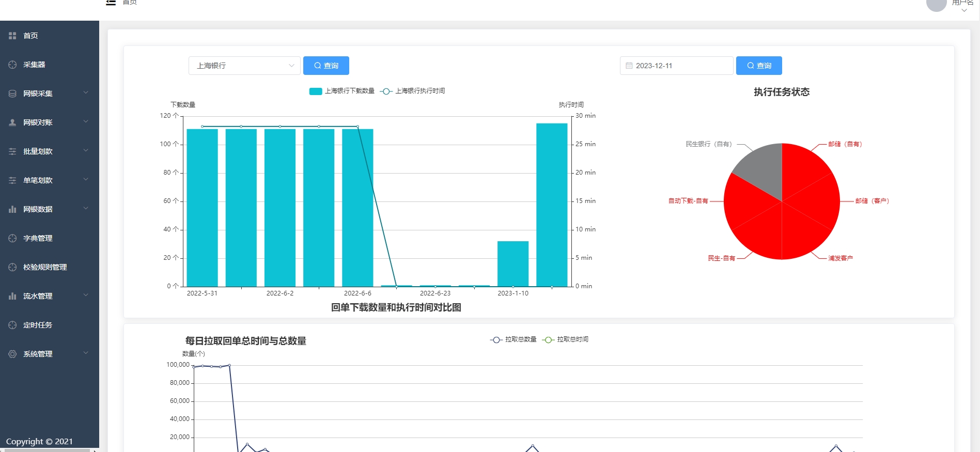Click the 执行任务状态 chart title
The width and height of the screenshot is (980, 452).
782,92
